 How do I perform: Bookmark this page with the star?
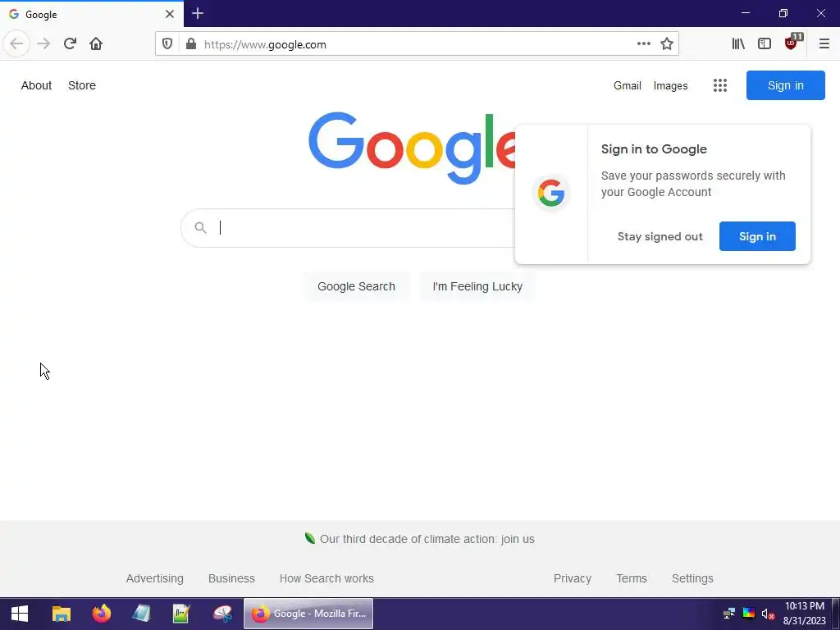[x=666, y=44]
